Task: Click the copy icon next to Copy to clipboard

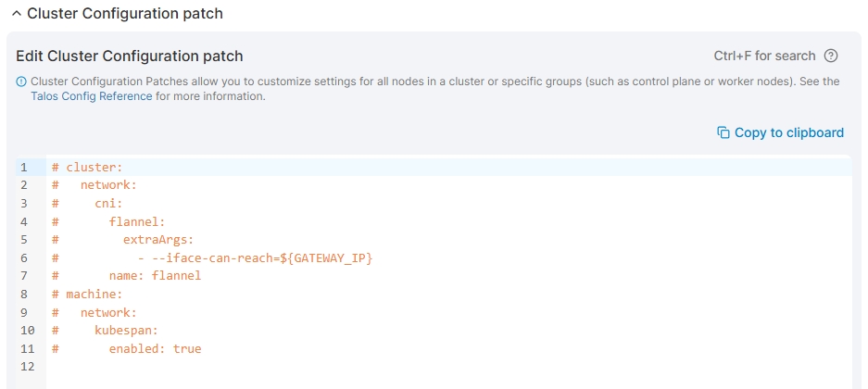Action: tap(723, 132)
